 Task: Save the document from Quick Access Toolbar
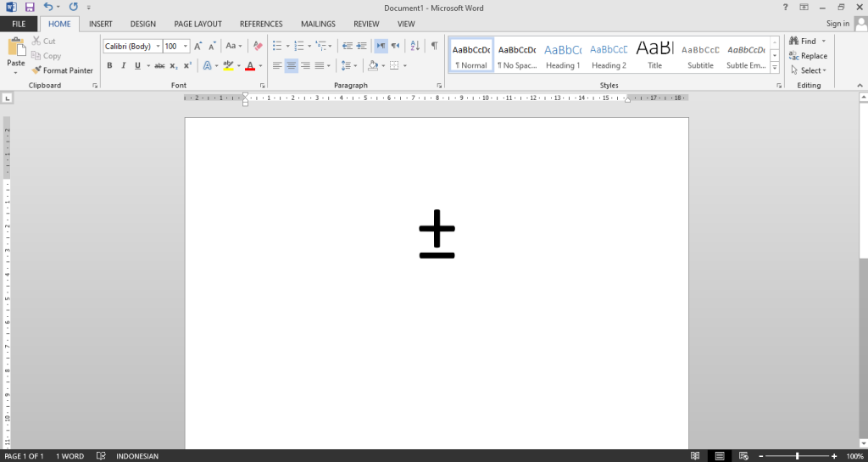coord(29,7)
